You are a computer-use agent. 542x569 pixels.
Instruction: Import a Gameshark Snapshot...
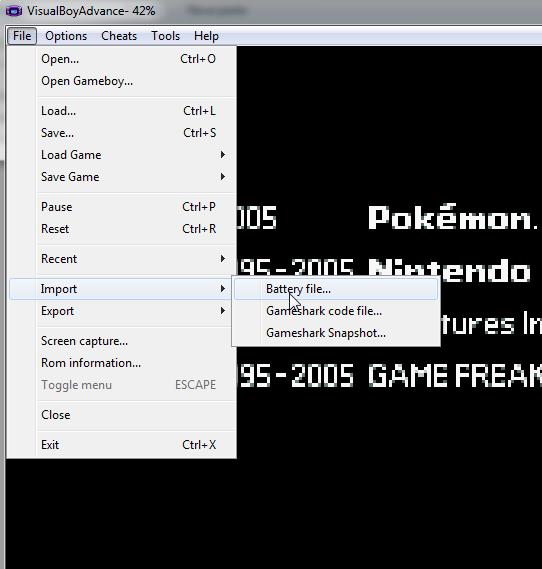[336, 333]
